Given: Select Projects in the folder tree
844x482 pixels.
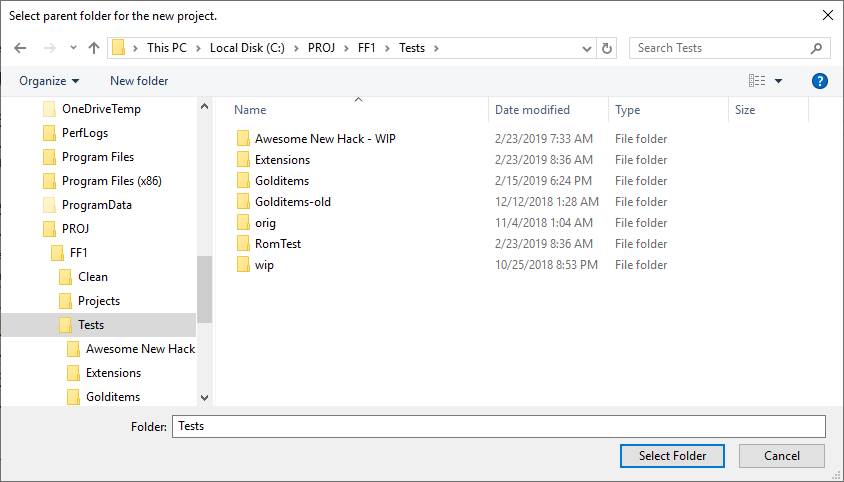Looking at the screenshot, I should pos(99,301).
